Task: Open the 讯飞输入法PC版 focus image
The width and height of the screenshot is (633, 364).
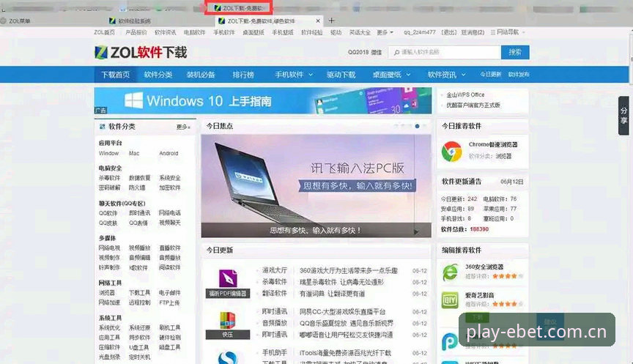Action: (316, 185)
